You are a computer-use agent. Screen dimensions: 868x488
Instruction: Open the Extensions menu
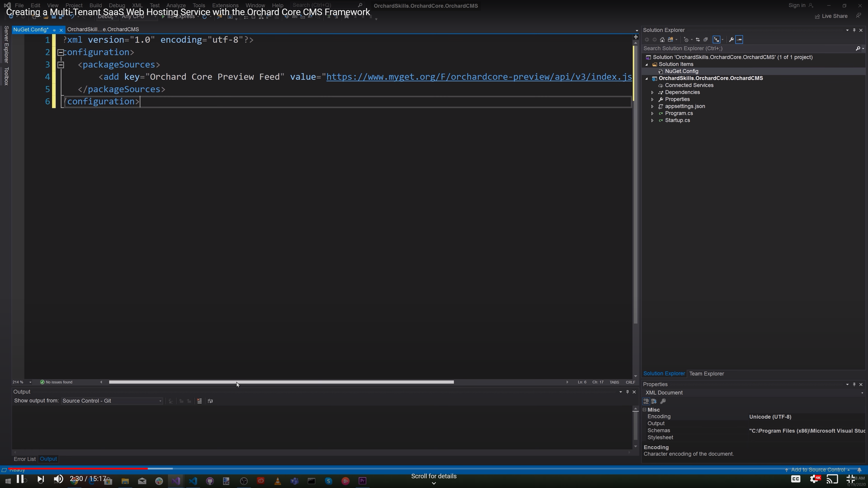pos(225,5)
